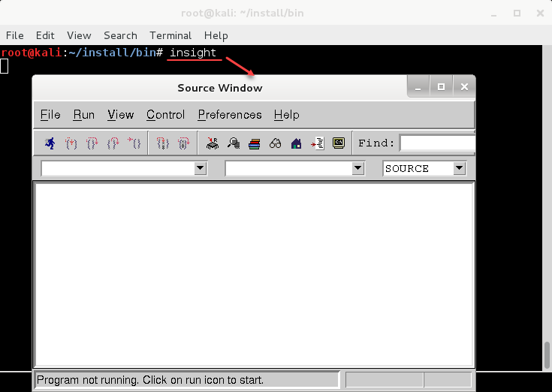
Task: Open View menu in Source Window
Action: point(121,115)
